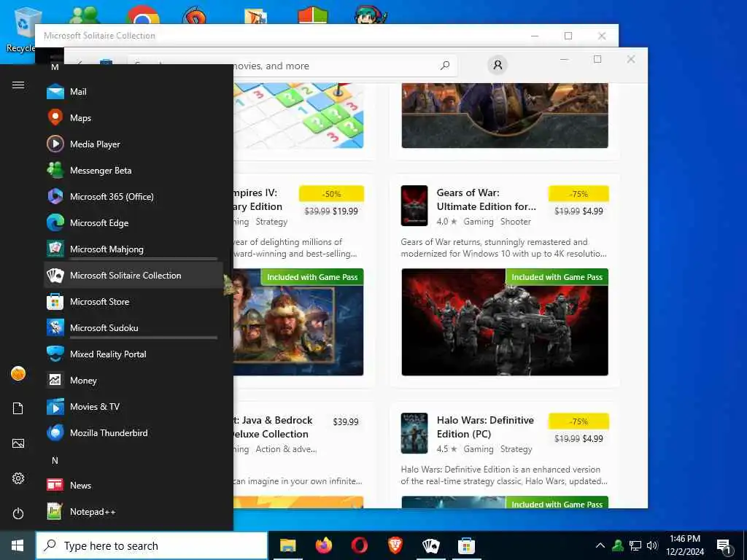Switch to Microsoft Store on taskbar

click(x=466, y=545)
